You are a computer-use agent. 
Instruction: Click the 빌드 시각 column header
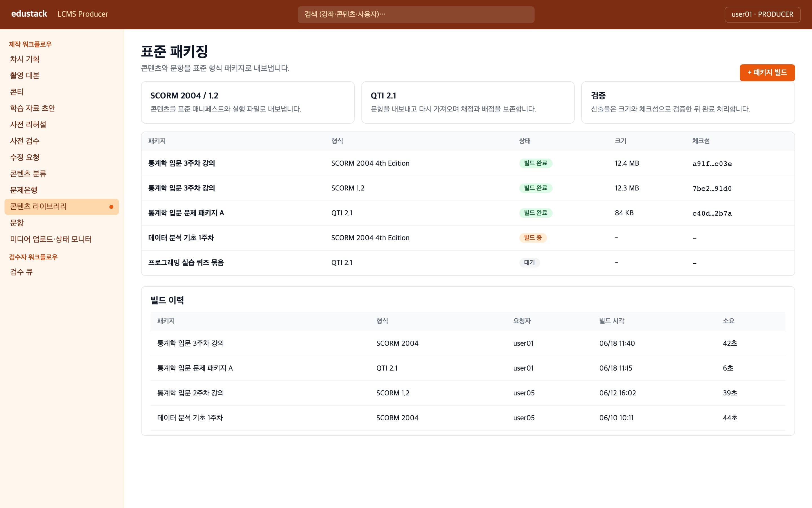tap(612, 321)
